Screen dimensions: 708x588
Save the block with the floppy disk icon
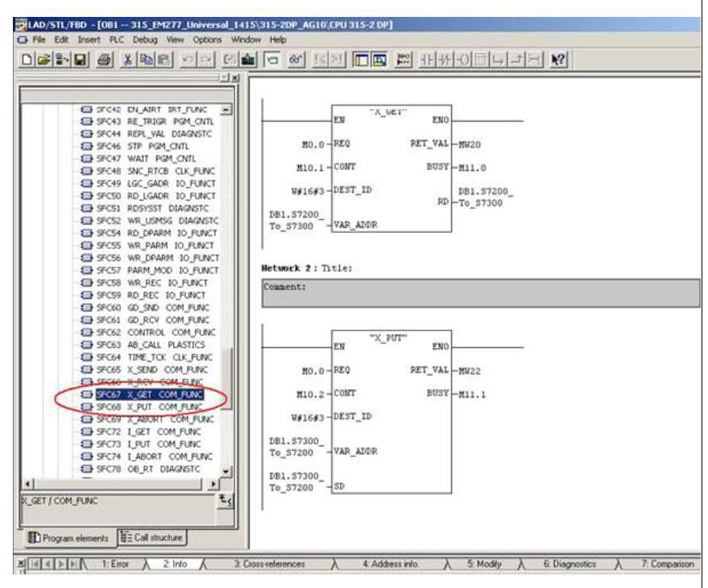coord(79,59)
